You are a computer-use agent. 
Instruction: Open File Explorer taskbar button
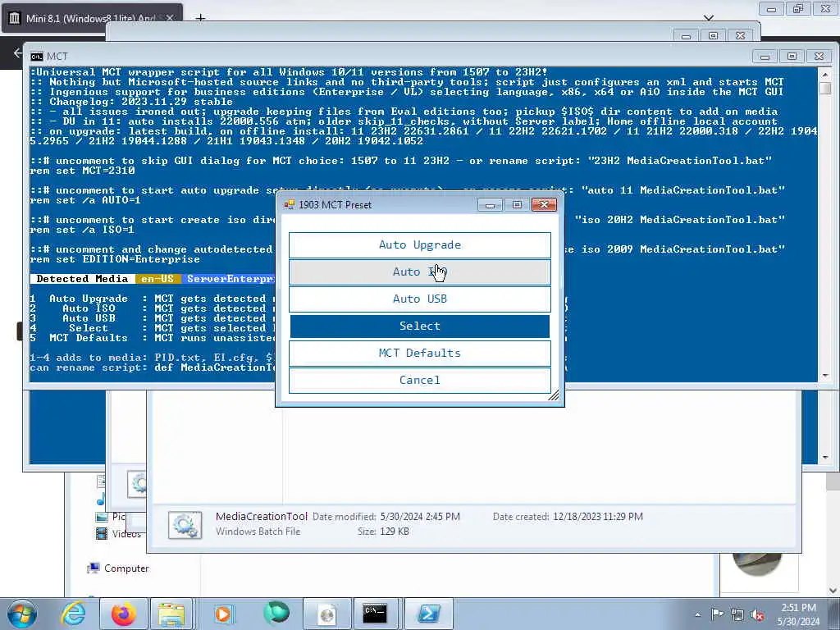pos(171,614)
